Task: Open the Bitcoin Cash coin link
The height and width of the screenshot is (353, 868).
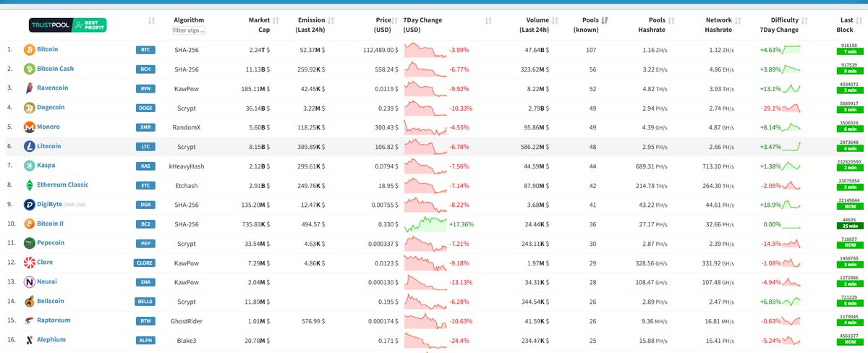Action: pyautogui.click(x=56, y=69)
